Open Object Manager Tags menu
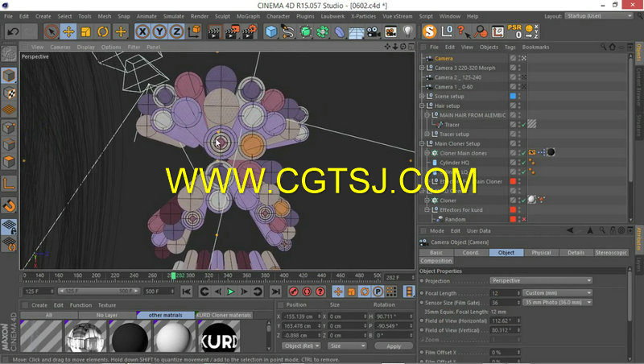The width and height of the screenshot is (644, 364). (x=510, y=48)
